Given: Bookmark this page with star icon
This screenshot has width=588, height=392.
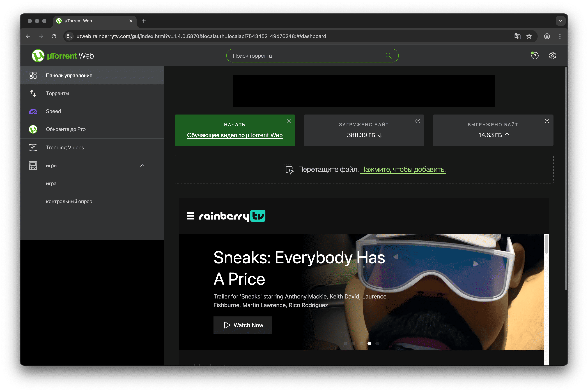Looking at the screenshot, I should 529,36.
